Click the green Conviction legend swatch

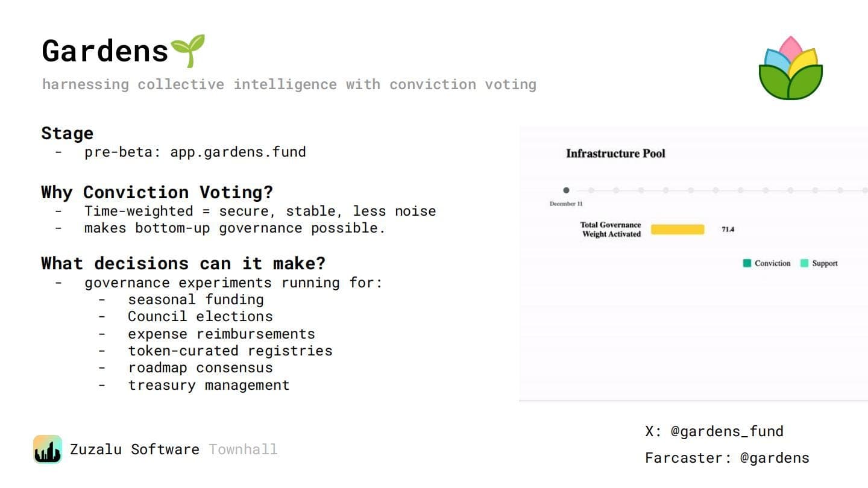[x=747, y=263]
